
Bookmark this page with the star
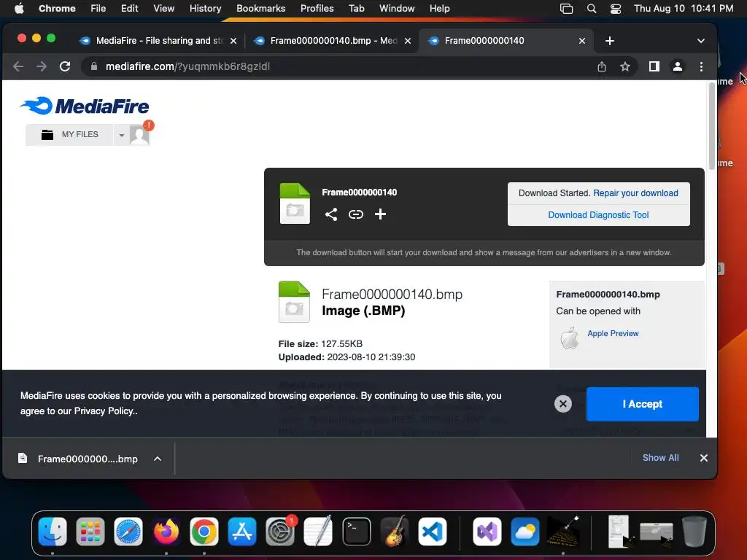pyautogui.click(x=625, y=66)
